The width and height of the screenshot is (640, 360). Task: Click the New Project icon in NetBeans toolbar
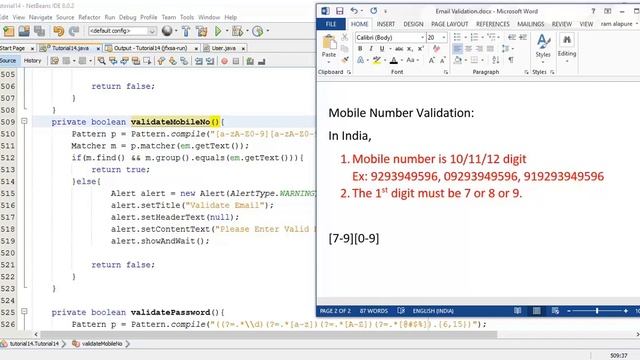9,31
